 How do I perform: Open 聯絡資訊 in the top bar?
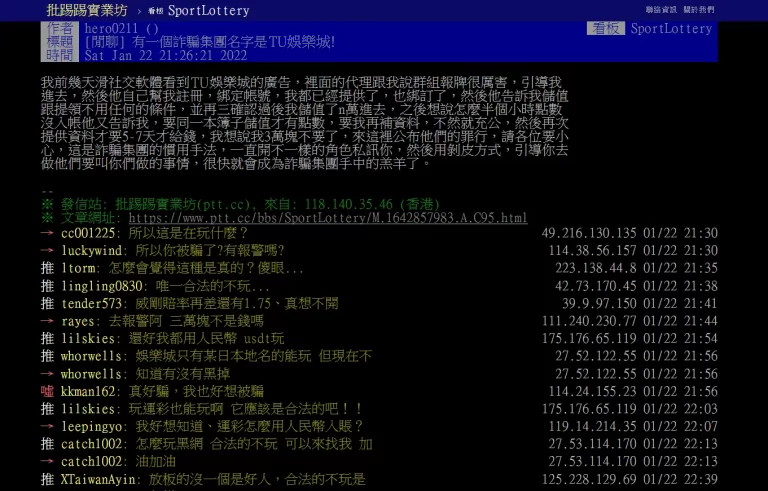pyautogui.click(x=660, y=10)
